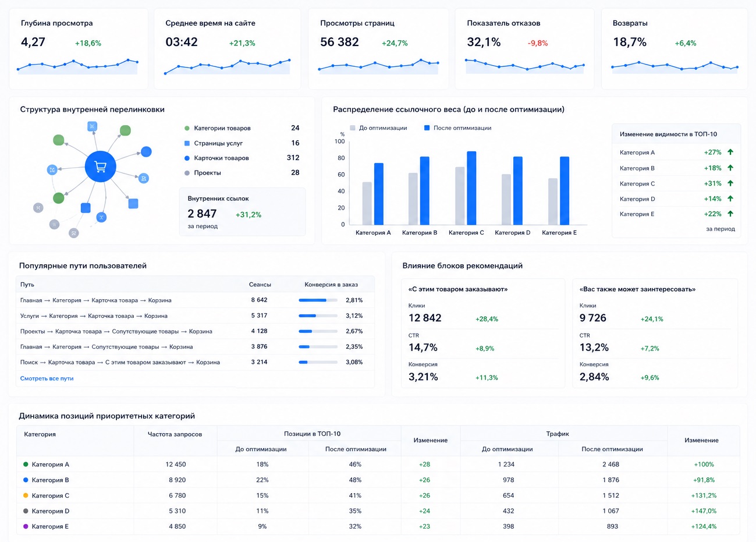The image size is (756, 542).
Task: Click the Конверсия в заказ column header
Action: coord(331,285)
